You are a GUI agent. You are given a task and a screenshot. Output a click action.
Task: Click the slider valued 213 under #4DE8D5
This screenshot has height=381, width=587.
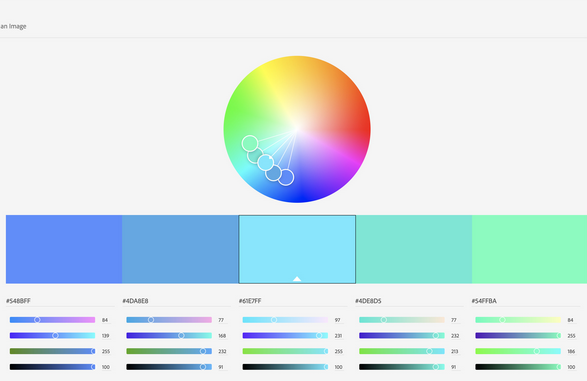[x=402, y=351]
